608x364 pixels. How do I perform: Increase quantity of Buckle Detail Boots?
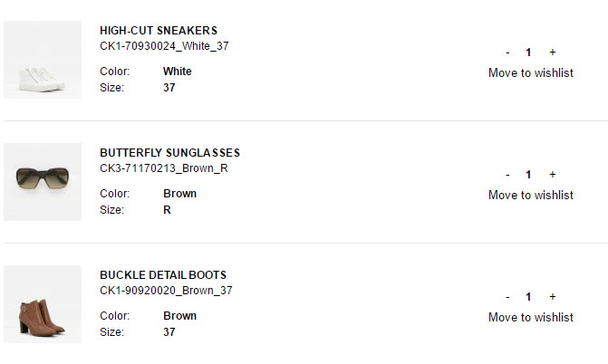coord(553,297)
